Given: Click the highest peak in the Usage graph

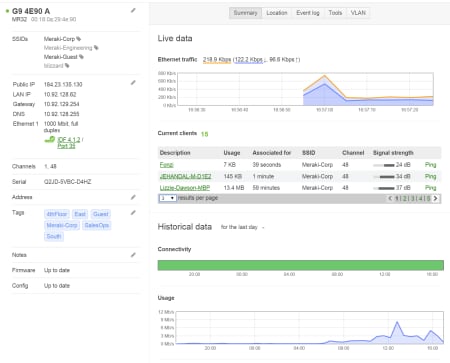Looking at the screenshot, I should [397, 322].
